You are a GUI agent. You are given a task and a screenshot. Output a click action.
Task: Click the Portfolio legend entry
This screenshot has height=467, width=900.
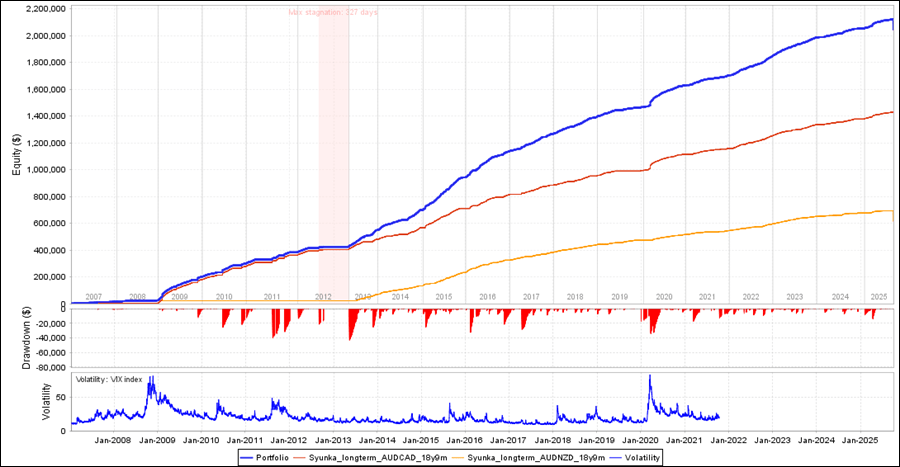(x=276, y=456)
